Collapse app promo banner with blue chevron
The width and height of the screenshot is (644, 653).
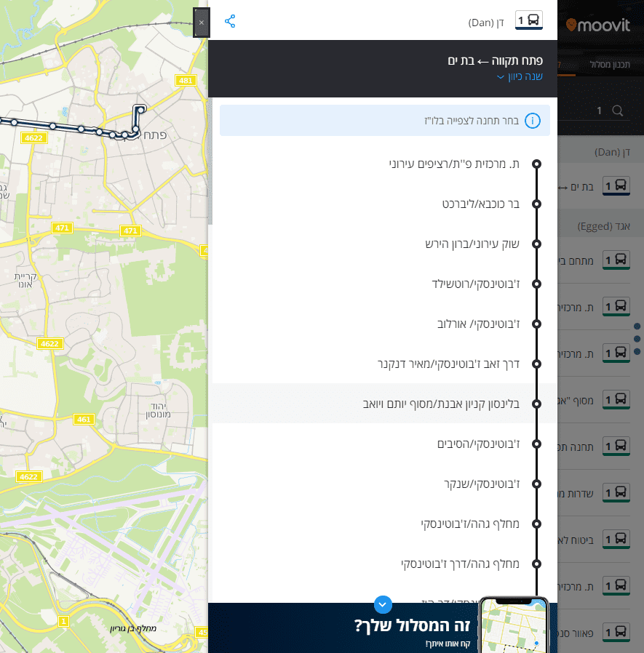point(383,605)
